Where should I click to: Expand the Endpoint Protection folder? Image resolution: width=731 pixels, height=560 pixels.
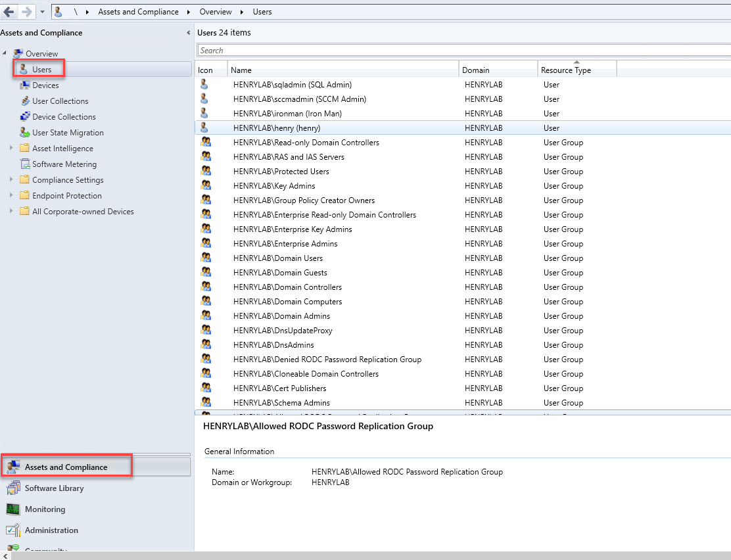click(x=11, y=196)
